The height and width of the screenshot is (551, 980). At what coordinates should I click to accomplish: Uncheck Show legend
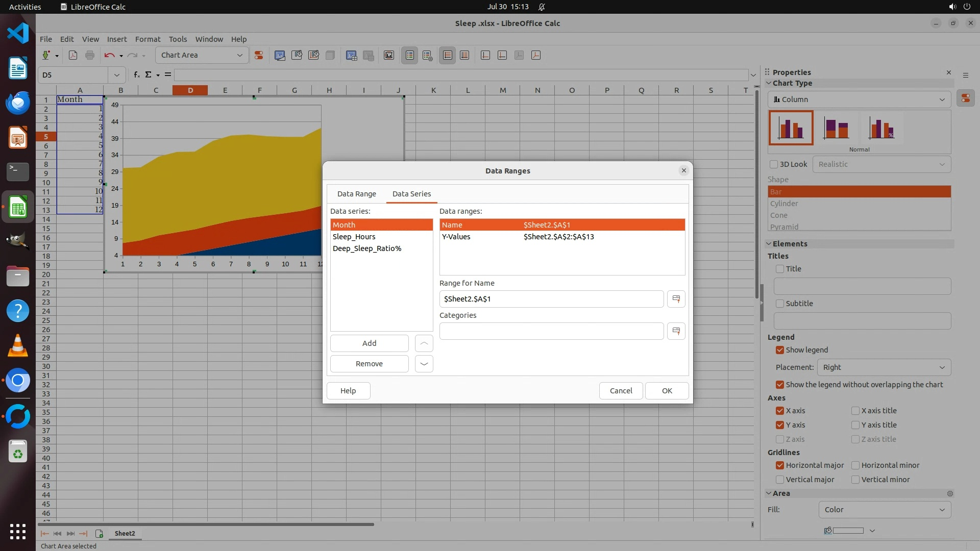[x=779, y=350]
